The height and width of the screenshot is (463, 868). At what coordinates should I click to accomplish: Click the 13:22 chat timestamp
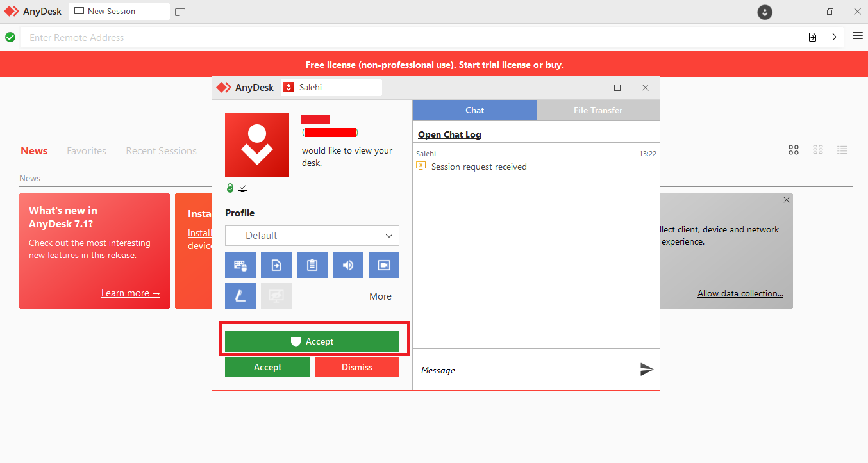pyautogui.click(x=647, y=154)
